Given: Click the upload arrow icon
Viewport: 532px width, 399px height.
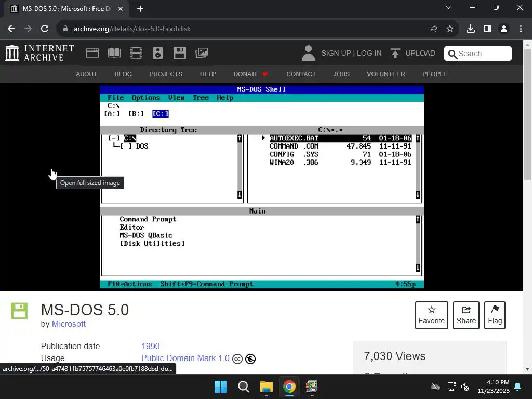Looking at the screenshot, I should coord(395,54).
